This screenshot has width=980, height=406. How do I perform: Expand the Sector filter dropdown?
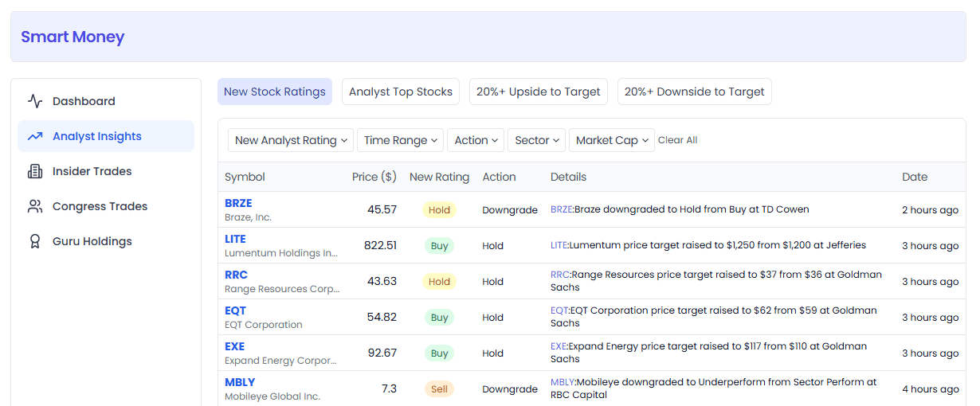point(536,140)
